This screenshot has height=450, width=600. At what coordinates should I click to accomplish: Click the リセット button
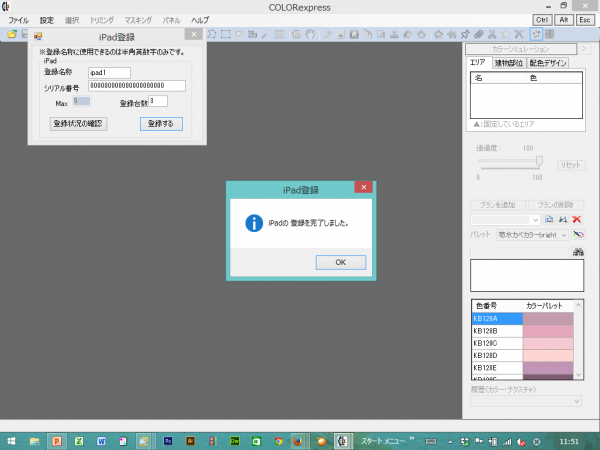click(x=571, y=165)
